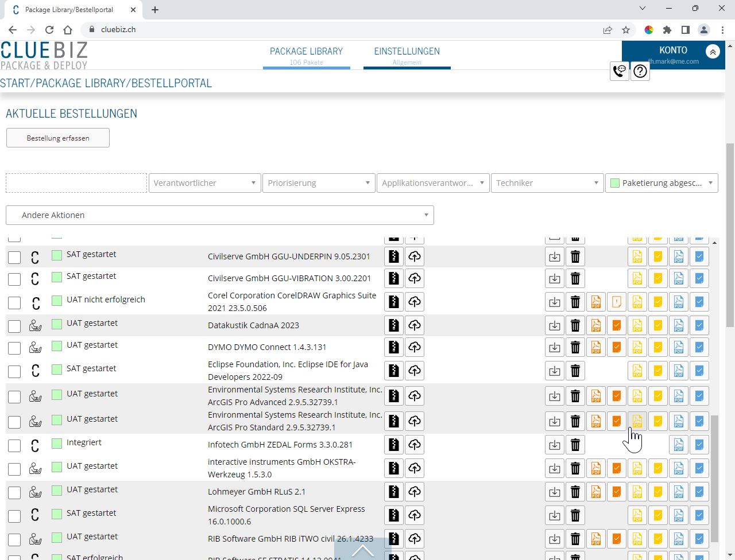Viewport: 735px width, 560px height.
Task: Click orange check icon for CadnaA row
Action: 617,325
